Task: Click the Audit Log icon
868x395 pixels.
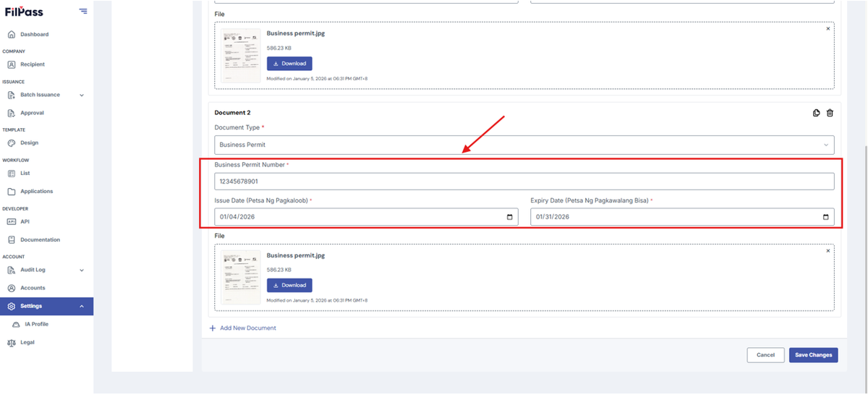Action: point(12,270)
